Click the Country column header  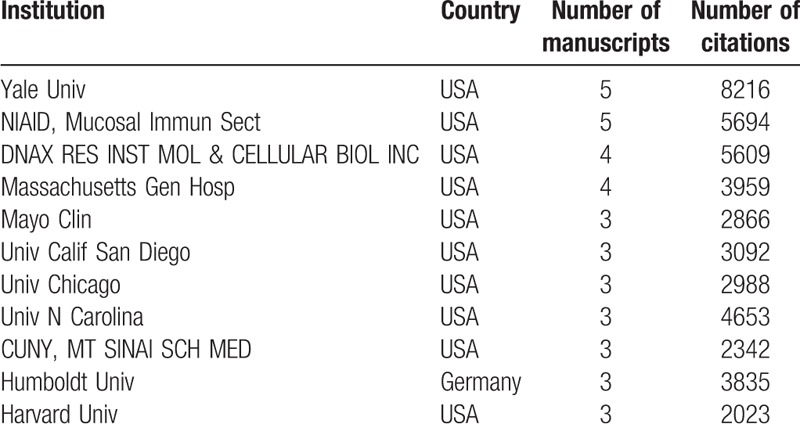coord(481,11)
